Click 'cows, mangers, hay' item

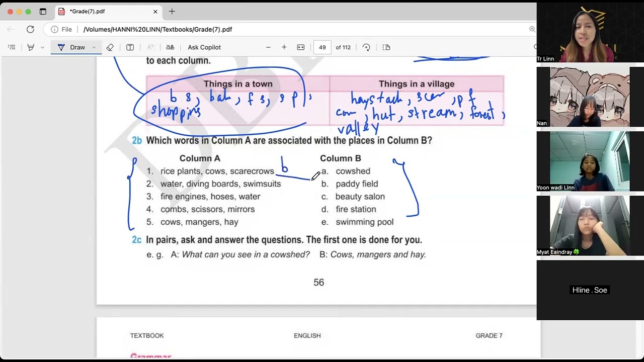point(199,222)
